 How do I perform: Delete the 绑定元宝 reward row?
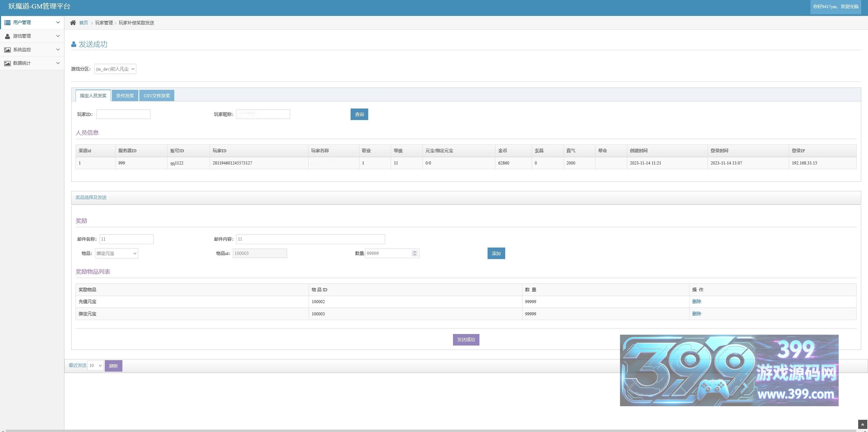pos(697,314)
